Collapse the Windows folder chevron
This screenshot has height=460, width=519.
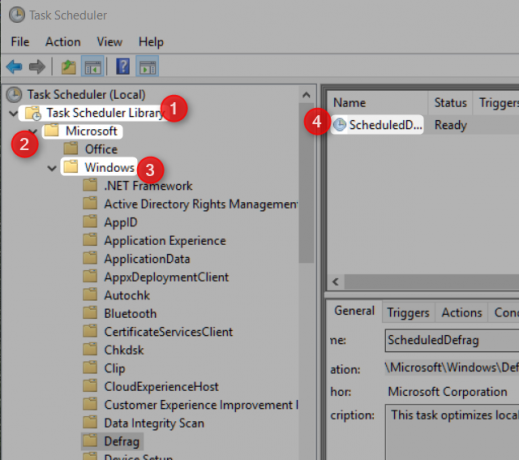coord(52,168)
